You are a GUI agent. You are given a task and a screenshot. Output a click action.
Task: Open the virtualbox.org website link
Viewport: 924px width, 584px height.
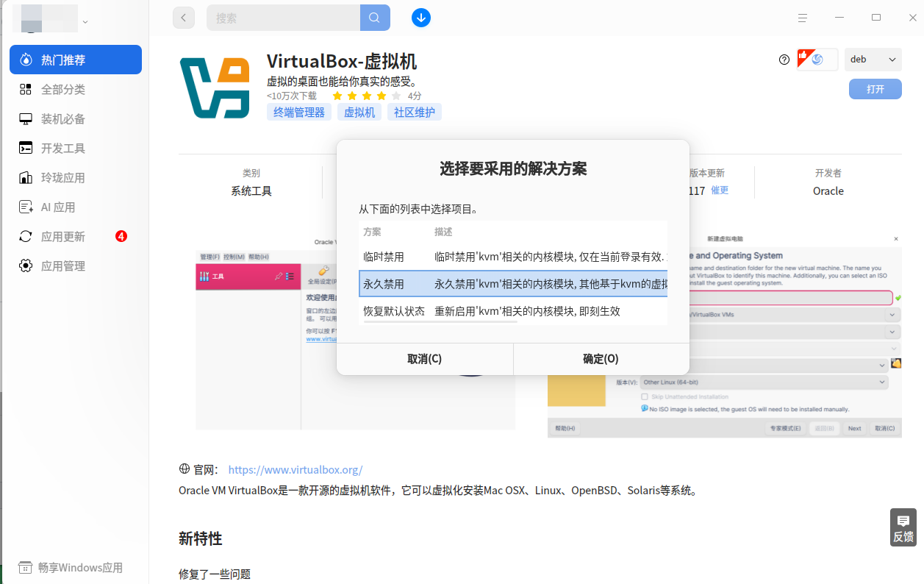(x=296, y=469)
